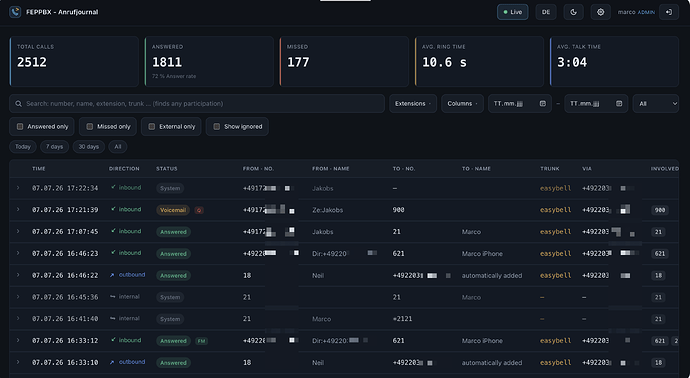Click the VIA column header
Screen dimensions: 690x378
587,169
